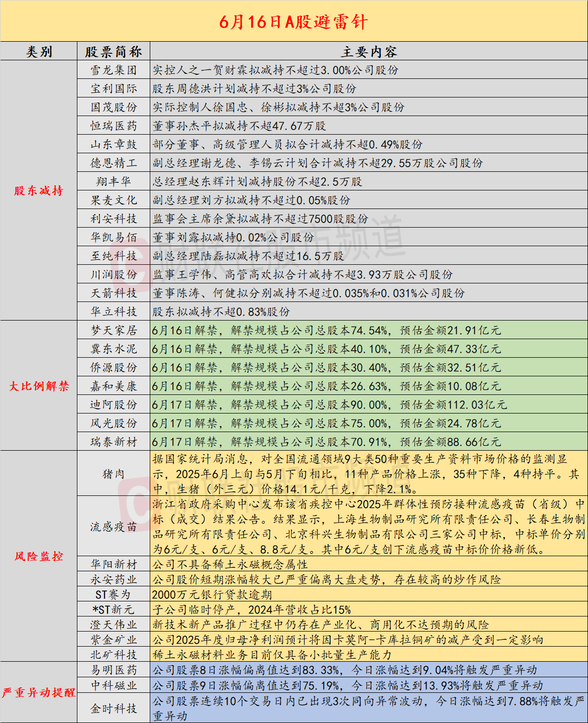Click 2000万元银行贷款逾期 cell
This screenshot has width=588, height=723.
tap(369, 594)
